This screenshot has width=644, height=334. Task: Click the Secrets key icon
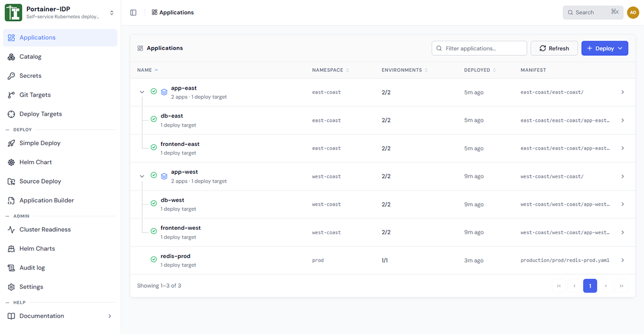pyautogui.click(x=11, y=76)
